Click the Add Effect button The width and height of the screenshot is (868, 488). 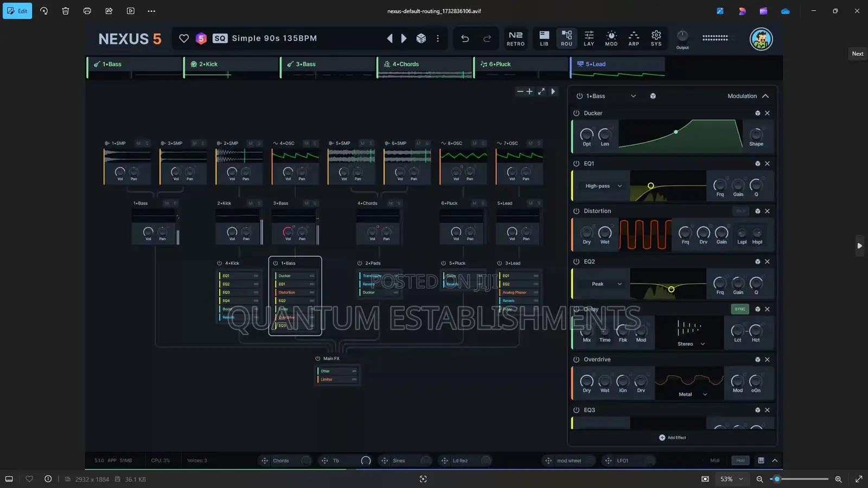click(x=673, y=438)
